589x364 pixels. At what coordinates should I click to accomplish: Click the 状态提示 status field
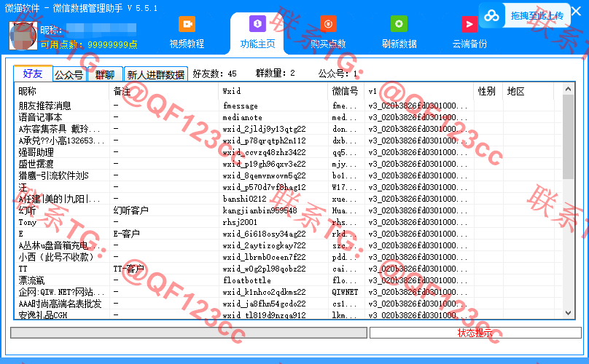pos(475,333)
